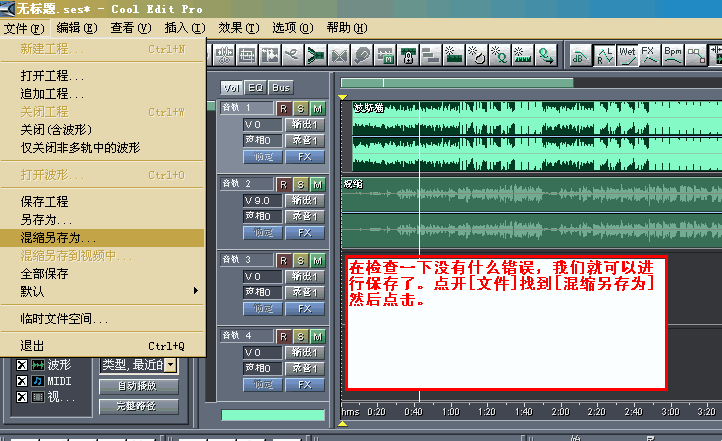This screenshot has width=722, height=441.
Task: Open track 3 录音1 input selector
Action: click(x=305, y=292)
